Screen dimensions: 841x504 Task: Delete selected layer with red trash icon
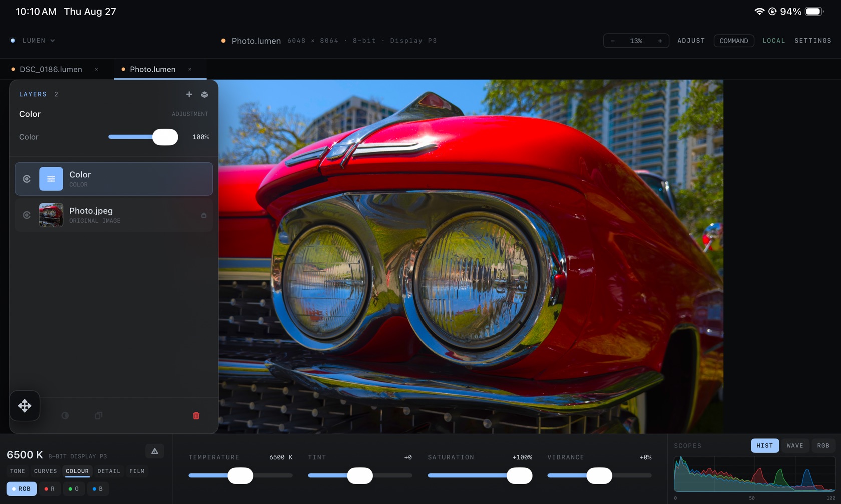pyautogui.click(x=196, y=416)
